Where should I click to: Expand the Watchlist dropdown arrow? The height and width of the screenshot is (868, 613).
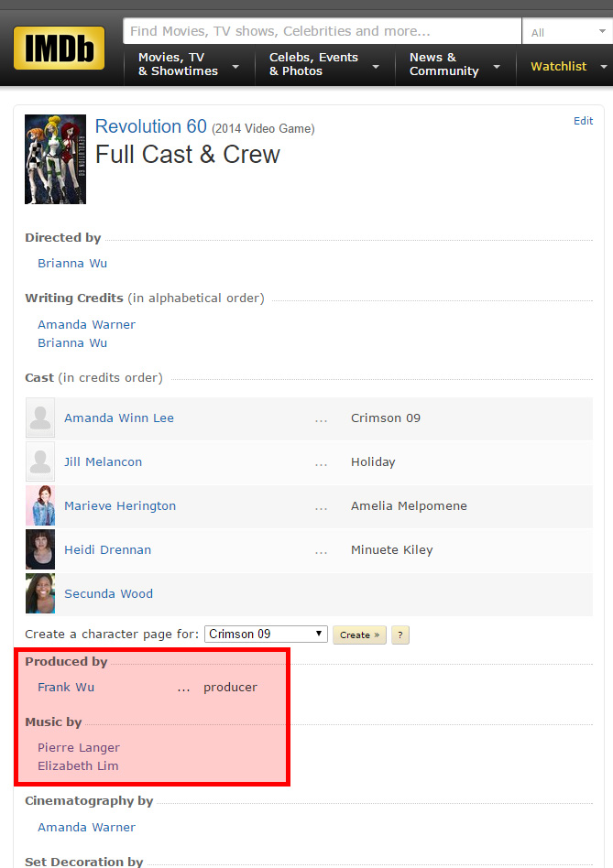point(603,67)
